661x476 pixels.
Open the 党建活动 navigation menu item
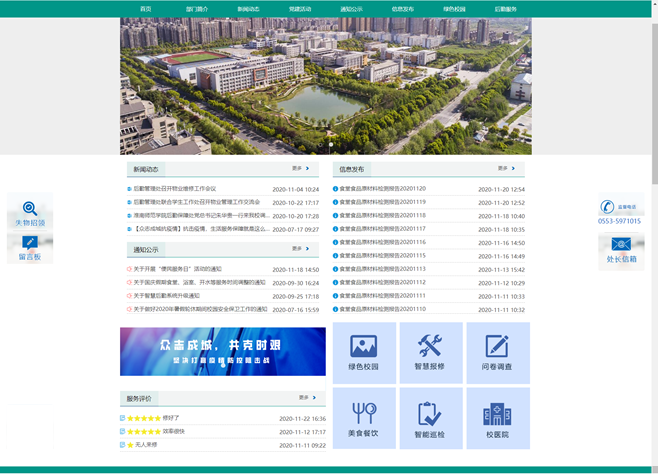(300, 9)
